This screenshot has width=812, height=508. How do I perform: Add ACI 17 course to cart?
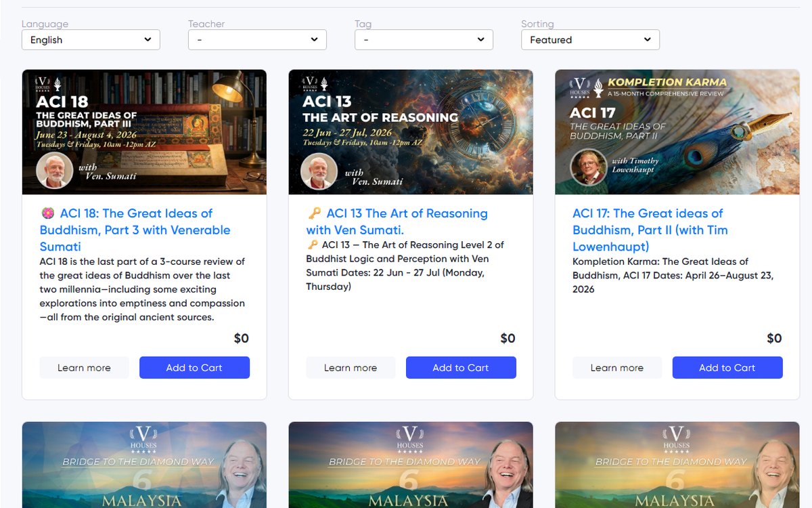click(727, 368)
